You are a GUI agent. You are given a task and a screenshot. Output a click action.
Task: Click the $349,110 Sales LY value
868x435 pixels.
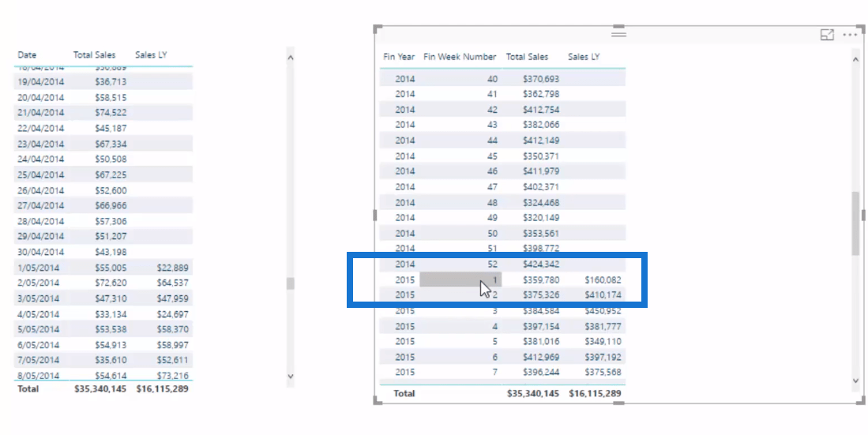pyautogui.click(x=603, y=341)
